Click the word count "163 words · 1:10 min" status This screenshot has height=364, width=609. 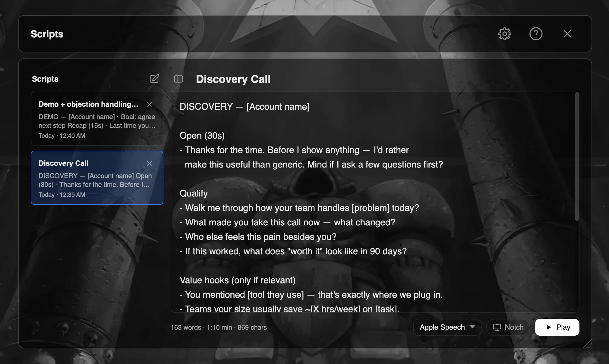[x=219, y=328]
